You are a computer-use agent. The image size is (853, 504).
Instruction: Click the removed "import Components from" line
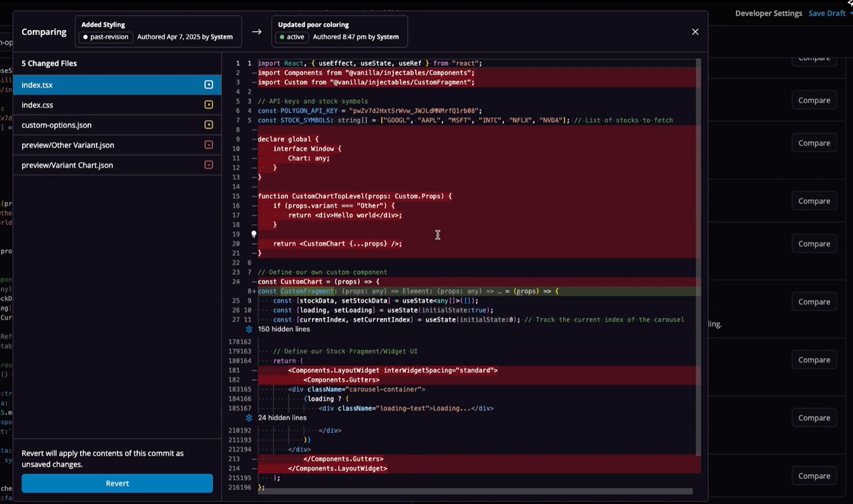pos(366,73)
